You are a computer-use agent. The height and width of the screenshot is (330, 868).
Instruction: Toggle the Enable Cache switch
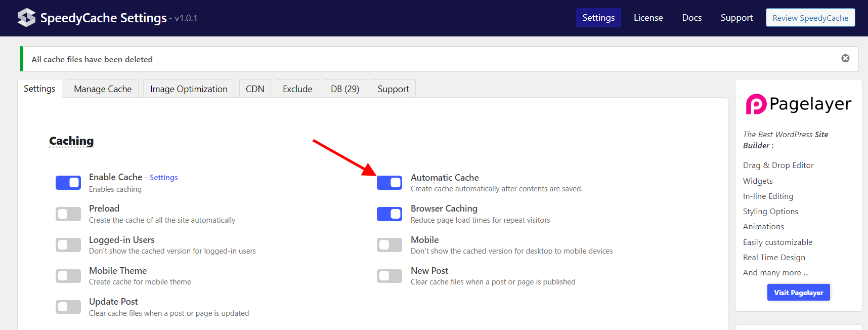pos(68,183)
